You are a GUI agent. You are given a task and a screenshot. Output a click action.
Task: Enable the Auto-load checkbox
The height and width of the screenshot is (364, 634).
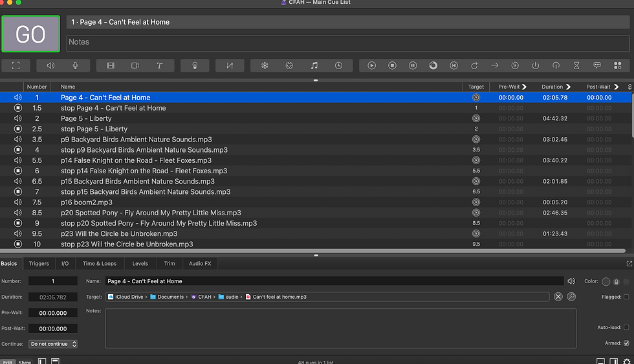point(626,328)
